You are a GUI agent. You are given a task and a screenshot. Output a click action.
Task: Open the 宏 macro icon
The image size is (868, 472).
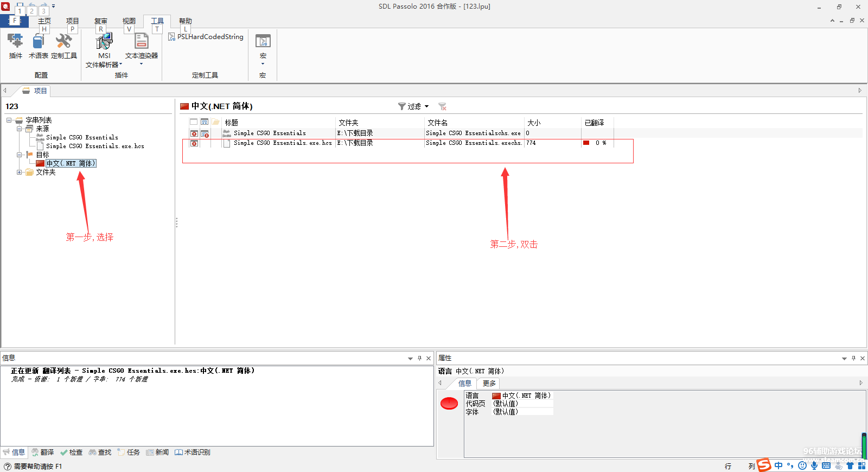click(263, 42)
